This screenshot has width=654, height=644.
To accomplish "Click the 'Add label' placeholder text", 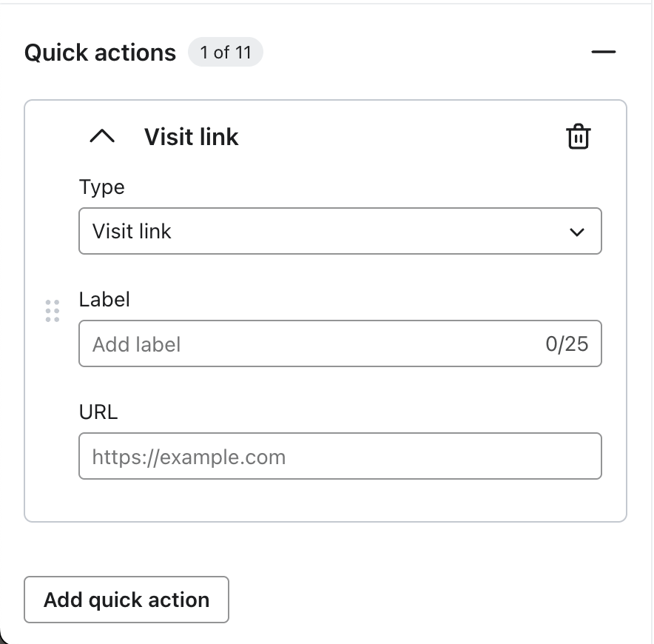I will click(x=137, y=345).
